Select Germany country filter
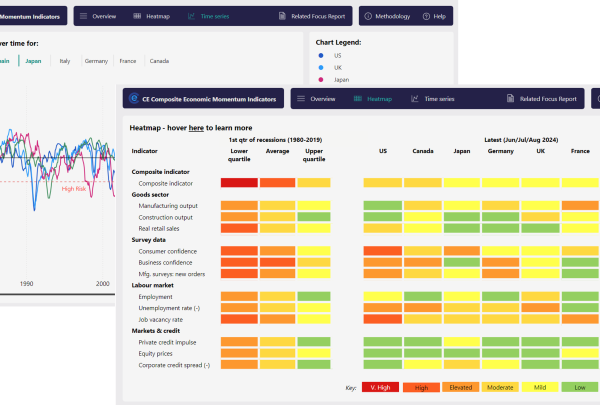Screen dimensions: 600x405 click(x=96, y=61)
